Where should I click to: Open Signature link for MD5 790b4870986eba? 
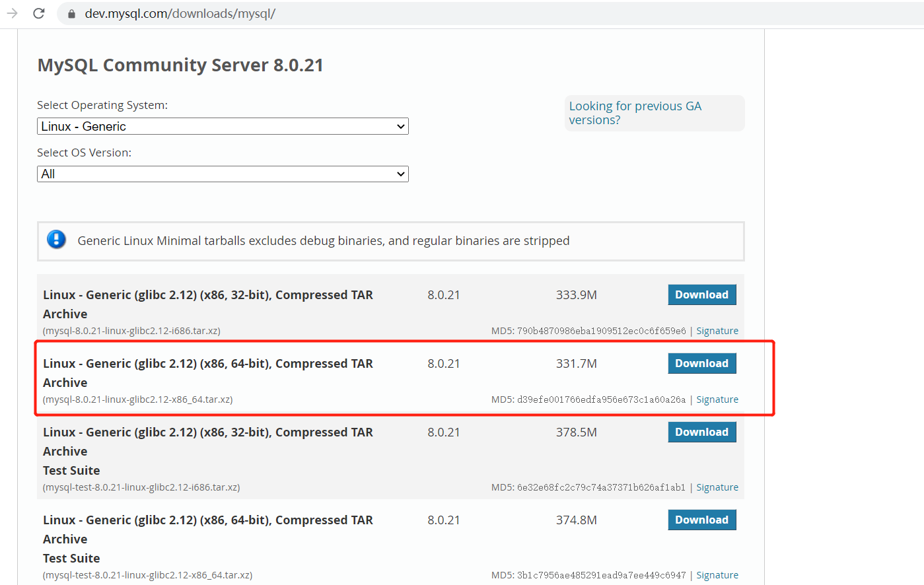717,331
